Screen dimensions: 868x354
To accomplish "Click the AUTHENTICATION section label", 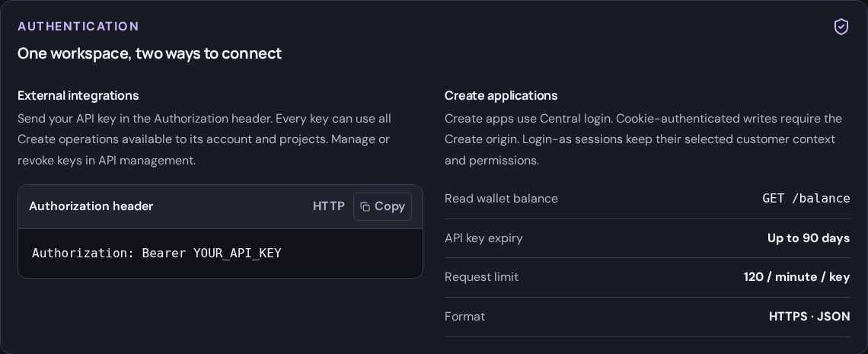I will coord(78,27).
